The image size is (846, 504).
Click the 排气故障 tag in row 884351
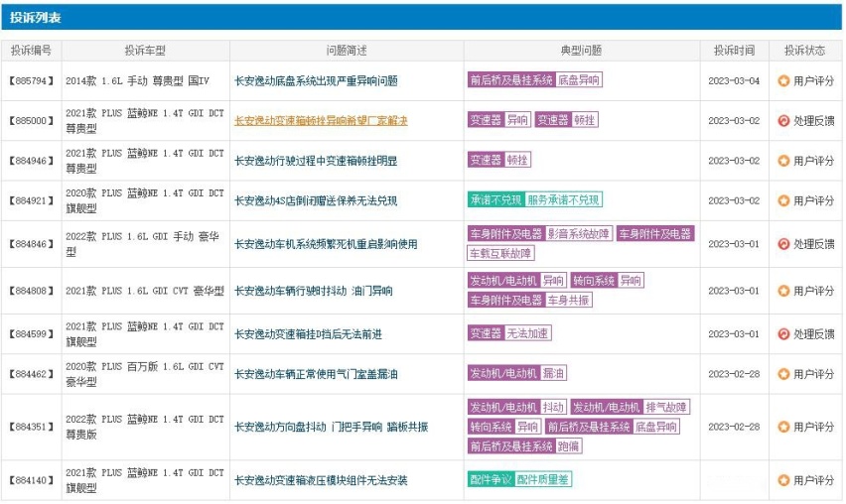click(x=666, y=407)
